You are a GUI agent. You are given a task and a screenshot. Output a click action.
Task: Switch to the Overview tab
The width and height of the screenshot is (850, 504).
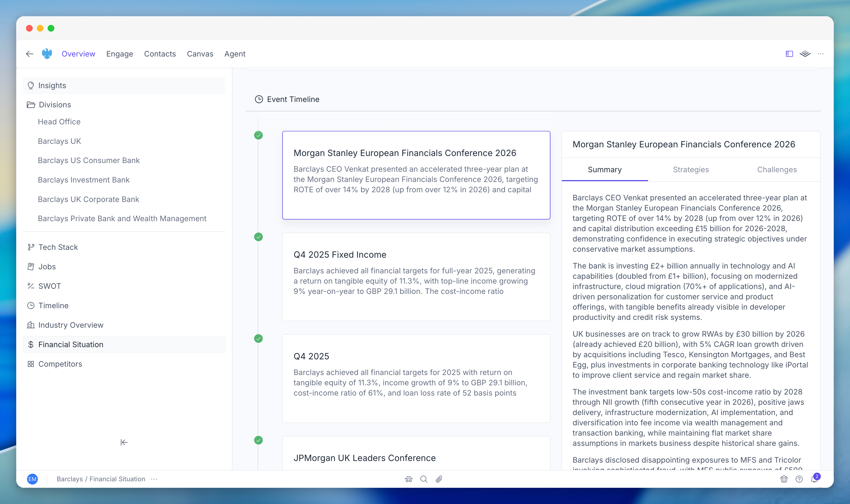click(78, 54)
